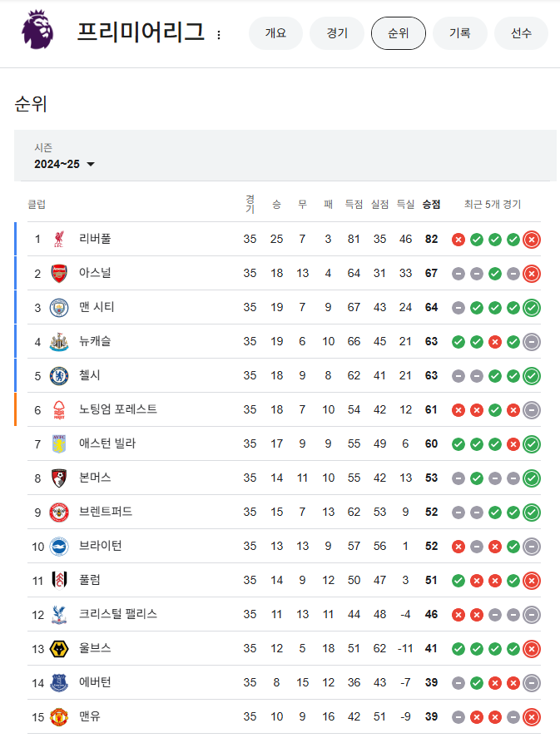The width and height of the screenshot is (560, 738).
Task: Click the Wolves wolf-head crest
Action: point(59,649)
